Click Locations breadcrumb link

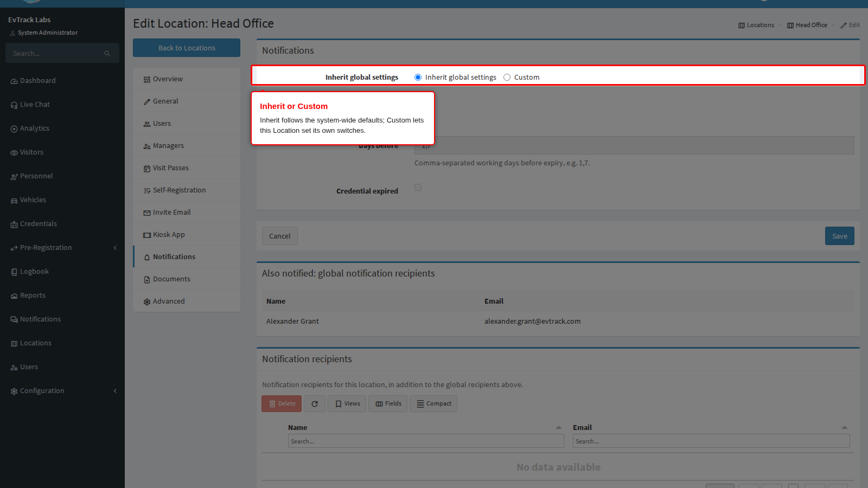click(x=756, y=25)
